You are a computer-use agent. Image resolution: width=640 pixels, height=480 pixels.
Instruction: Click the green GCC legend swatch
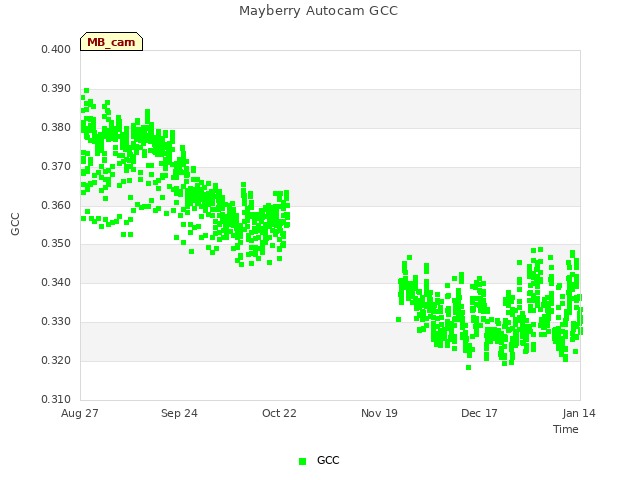click(302, 461)
